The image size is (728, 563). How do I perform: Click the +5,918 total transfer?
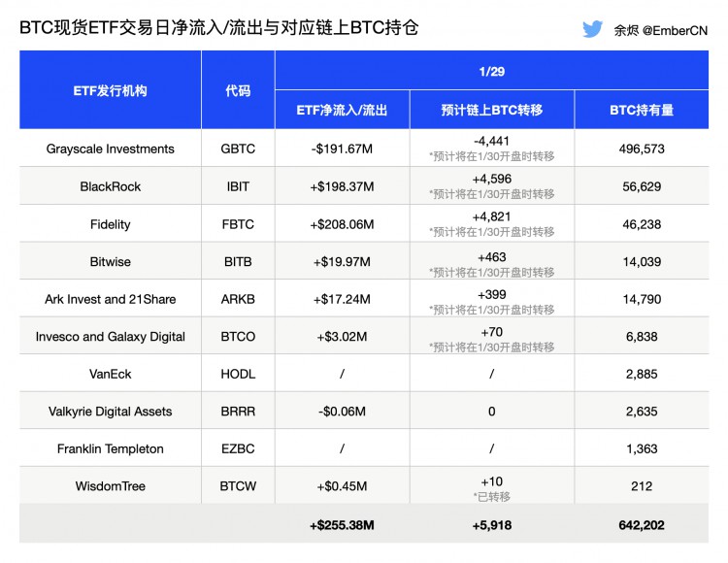tap(492, 525)
